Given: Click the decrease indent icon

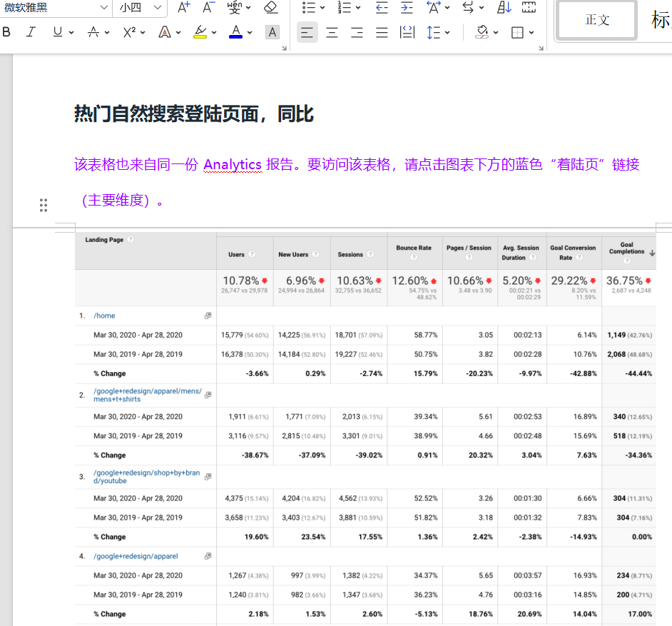Looking at the screenshot, I should pos(382,8).
